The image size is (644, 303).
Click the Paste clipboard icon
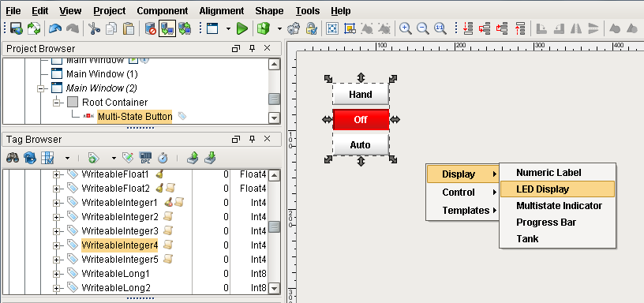[x=129, y=28]
